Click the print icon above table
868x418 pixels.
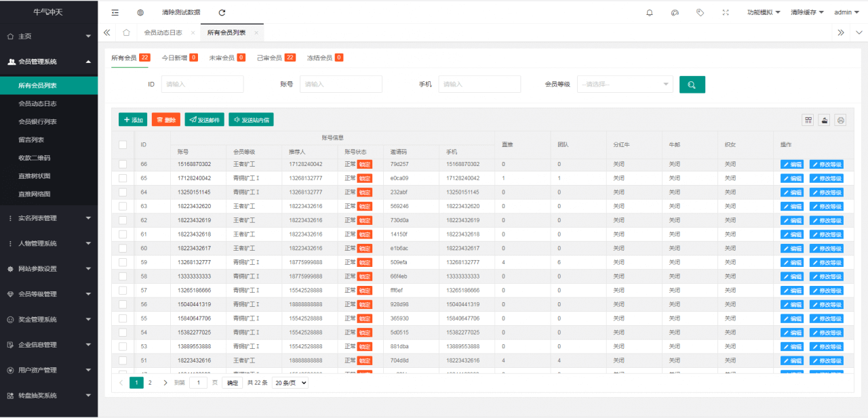(841, 120)
